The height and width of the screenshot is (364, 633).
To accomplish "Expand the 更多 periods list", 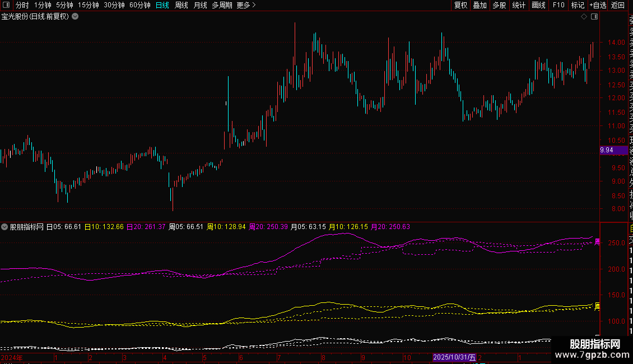I will coord(245,5).
